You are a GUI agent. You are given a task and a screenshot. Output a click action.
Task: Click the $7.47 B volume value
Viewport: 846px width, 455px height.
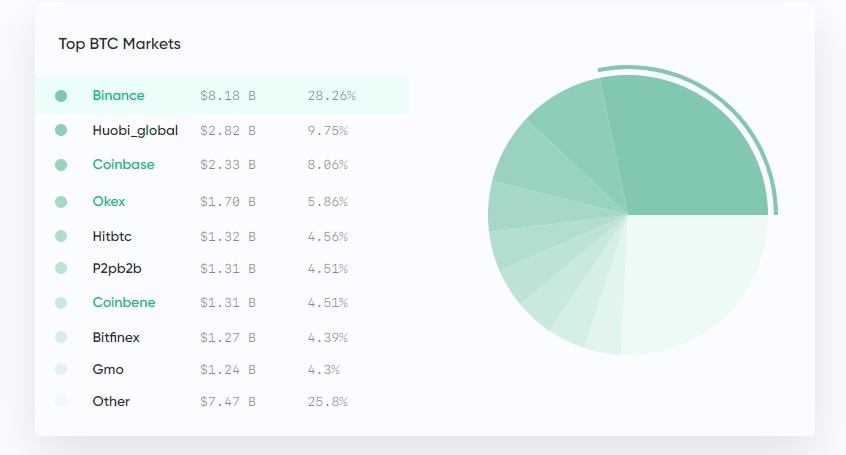point(228,402)
